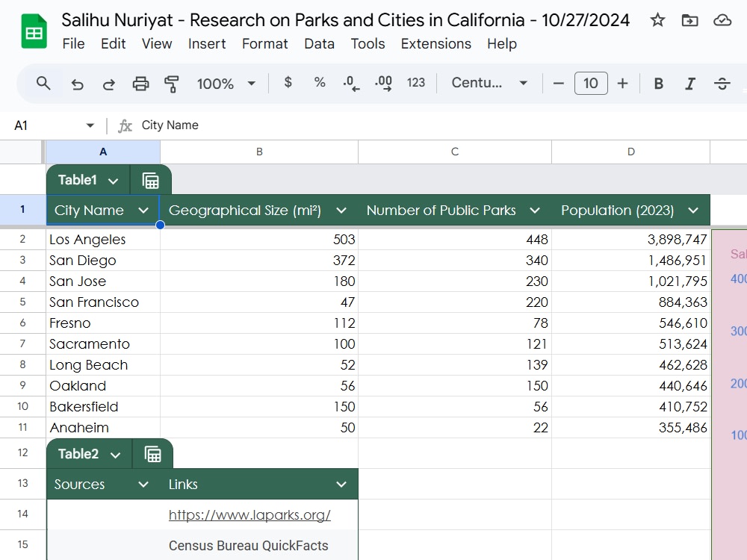
Task: Select Bakersfield cell
Action: [103, 407]
